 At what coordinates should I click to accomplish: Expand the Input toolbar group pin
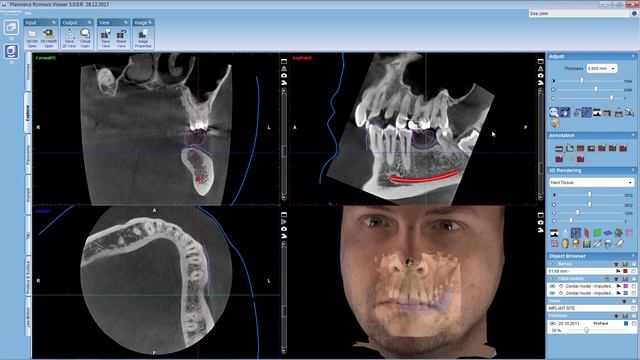coord(53,22)
